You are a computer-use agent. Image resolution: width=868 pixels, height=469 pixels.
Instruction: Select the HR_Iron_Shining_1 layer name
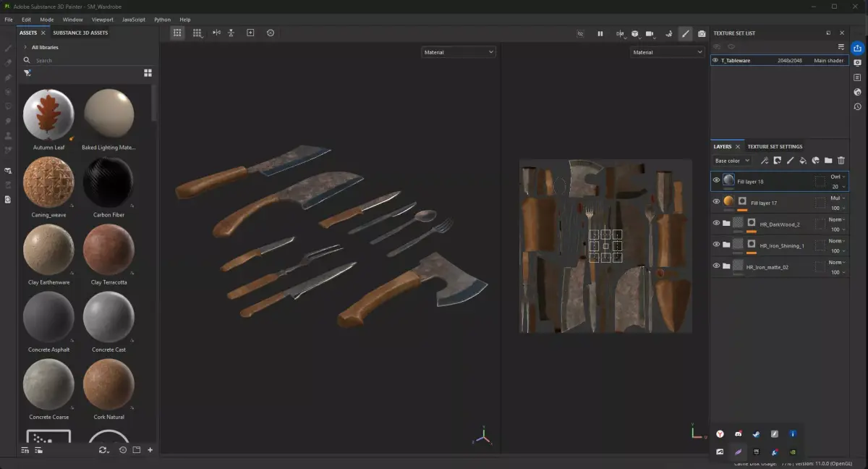tap(782, 245)
